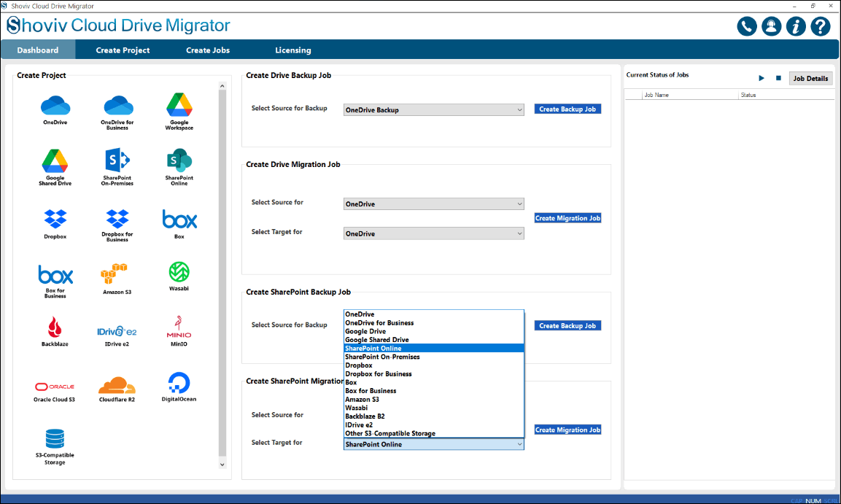This screenshot has width=841, height=504.
Task: Choose Amazon S3 in the list
Action: click(433, 400)
